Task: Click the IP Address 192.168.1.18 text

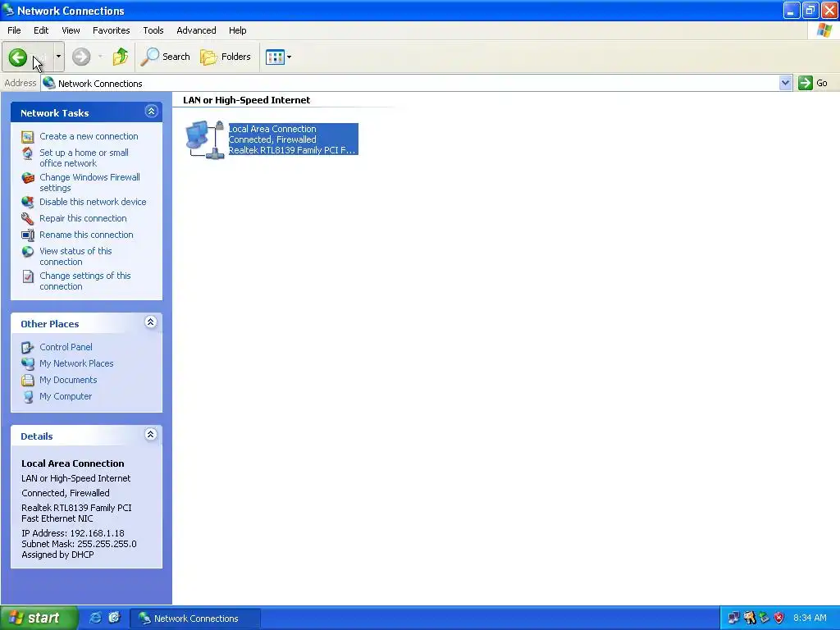Action: coord(73,533)
